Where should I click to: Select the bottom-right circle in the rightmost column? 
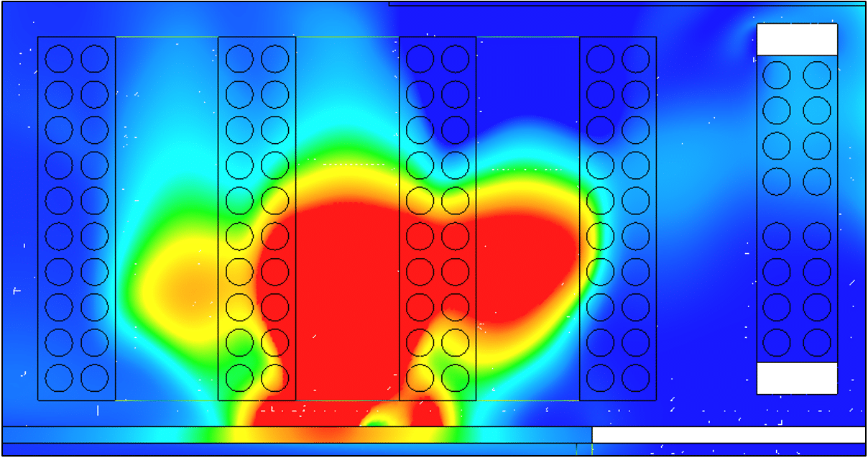817,342
